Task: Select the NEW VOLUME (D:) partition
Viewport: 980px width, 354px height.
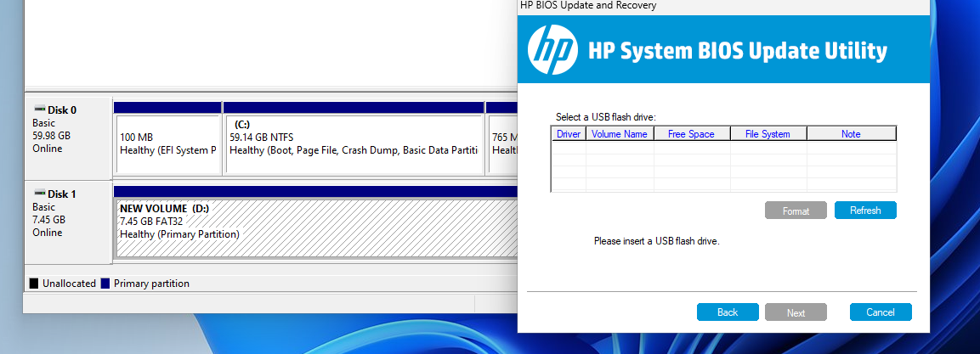Action: pyautogui.click(x=315, y=228)
